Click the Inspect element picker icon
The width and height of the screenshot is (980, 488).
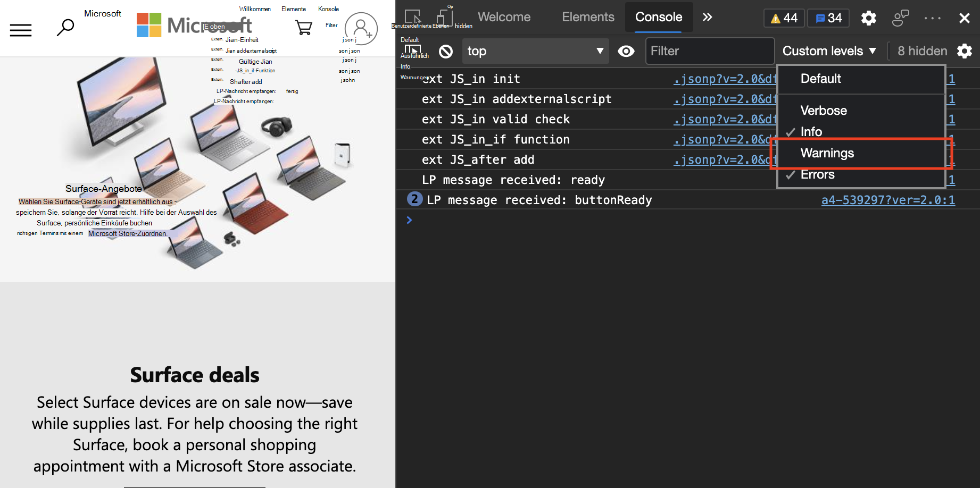coord(413,17)
